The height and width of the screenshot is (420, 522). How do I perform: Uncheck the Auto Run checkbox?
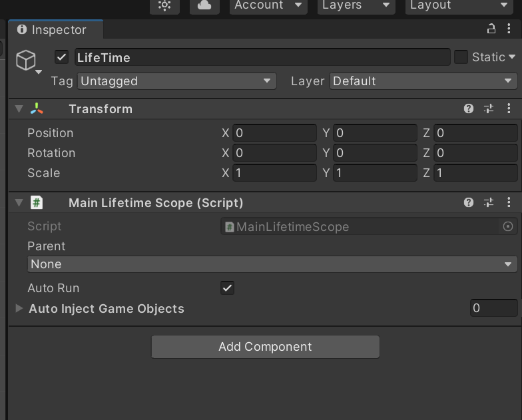228,288
